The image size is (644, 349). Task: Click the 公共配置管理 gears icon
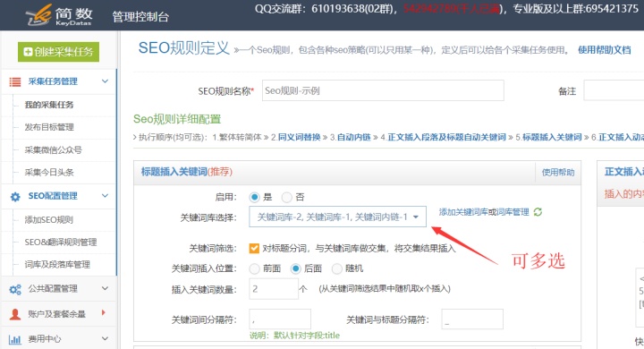[15, 289]
